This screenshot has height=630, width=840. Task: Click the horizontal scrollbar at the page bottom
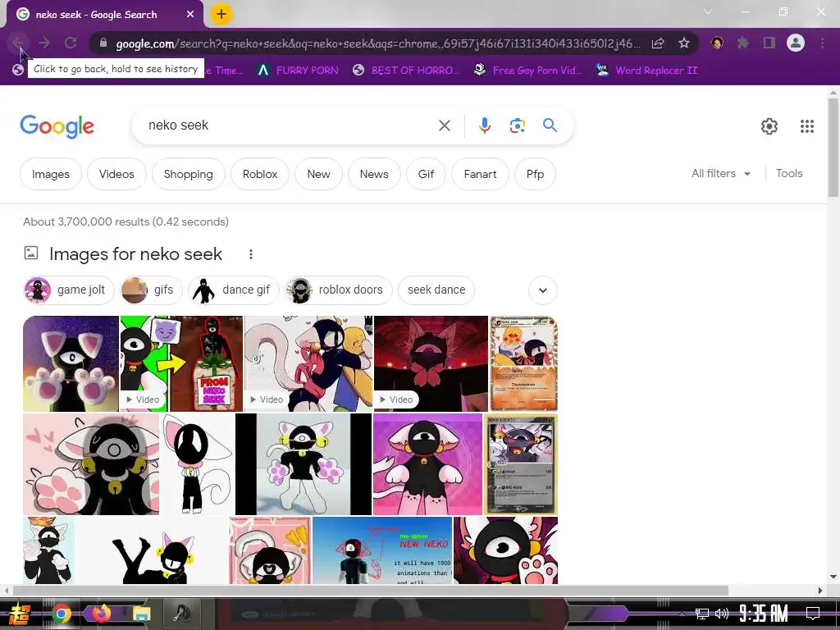click(370, 591)
